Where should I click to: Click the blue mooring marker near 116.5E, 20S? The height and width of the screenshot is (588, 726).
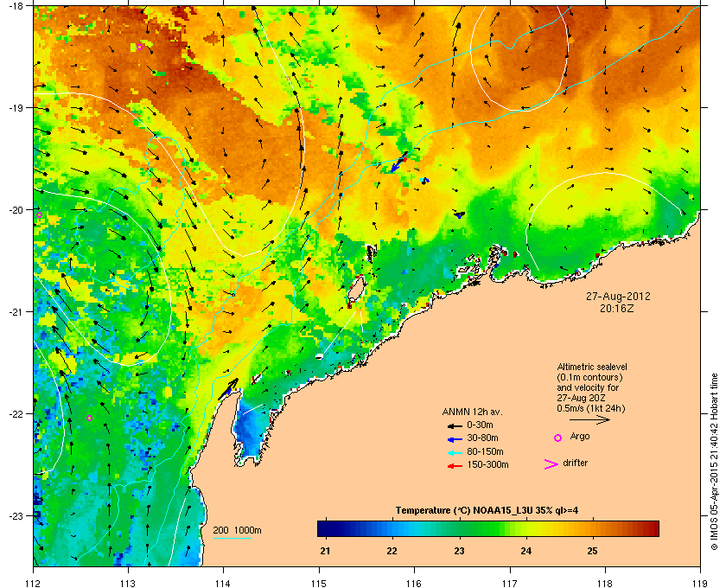click(x=459, y=215)
